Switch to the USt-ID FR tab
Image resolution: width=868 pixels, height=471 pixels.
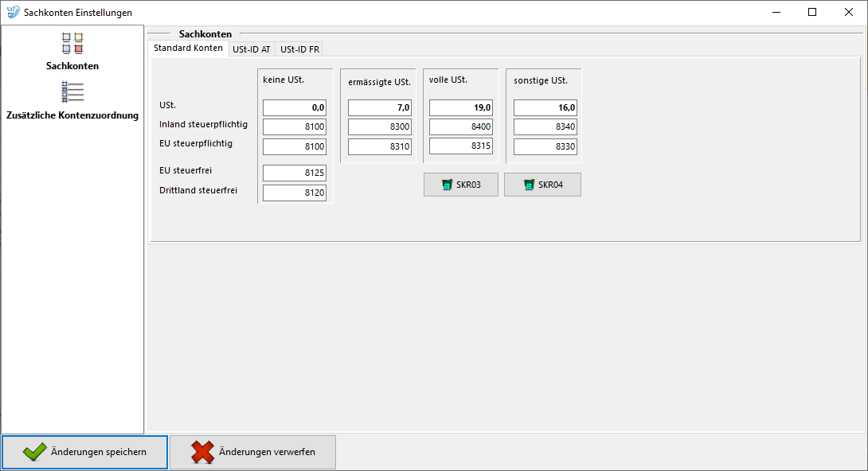pos(299,49)
